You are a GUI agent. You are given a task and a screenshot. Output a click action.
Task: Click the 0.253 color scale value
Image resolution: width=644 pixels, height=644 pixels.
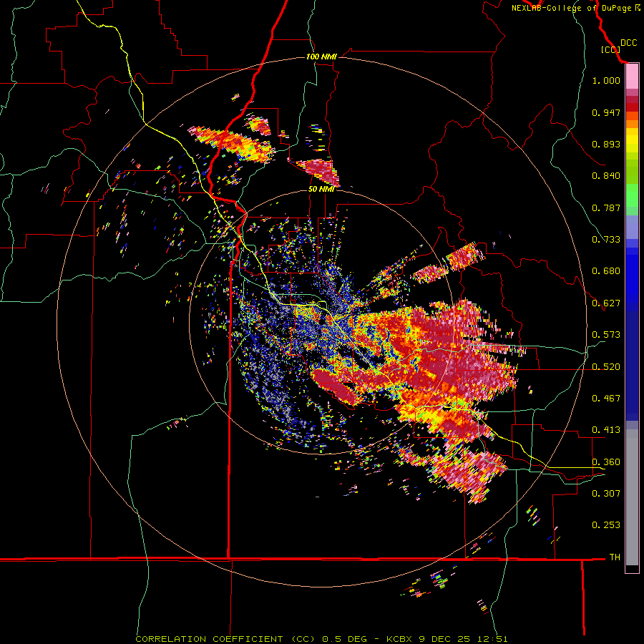[606, 525]
